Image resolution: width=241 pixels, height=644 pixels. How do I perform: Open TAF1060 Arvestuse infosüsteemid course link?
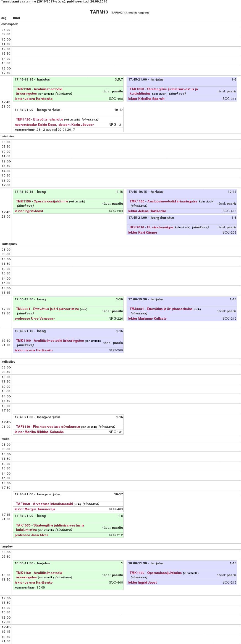pyautogui.click(x=44, y=504)
